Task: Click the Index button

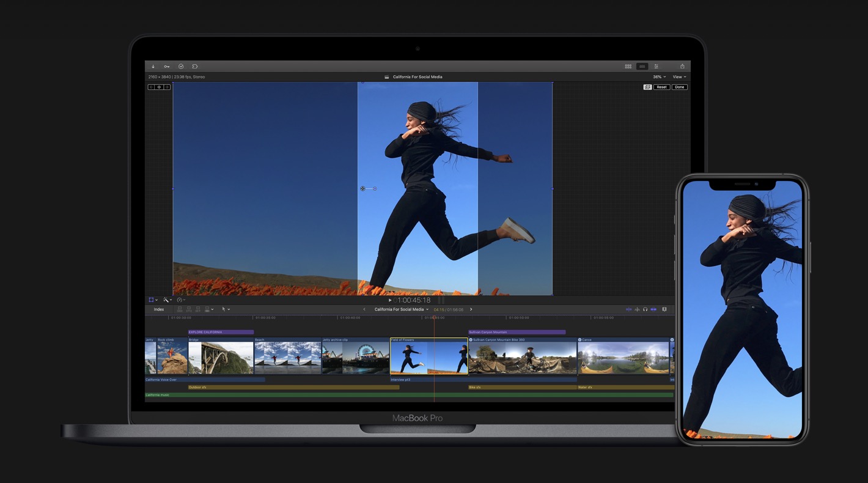Action: coord(159,309)
